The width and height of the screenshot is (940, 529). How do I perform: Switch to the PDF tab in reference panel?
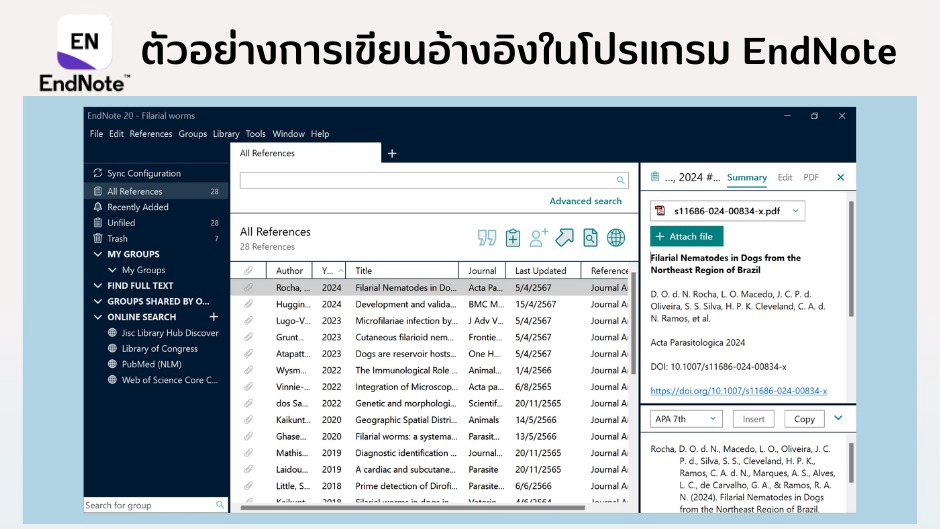pyautogui.click(x=811, y=177)
